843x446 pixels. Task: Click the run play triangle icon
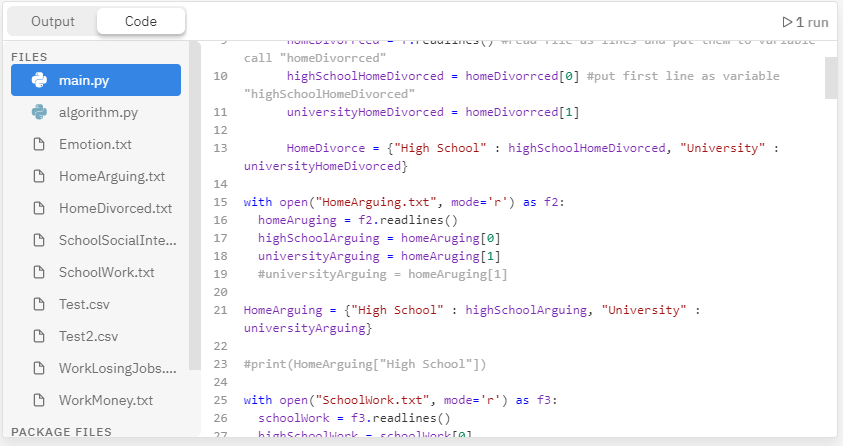[x=787, y=22]
